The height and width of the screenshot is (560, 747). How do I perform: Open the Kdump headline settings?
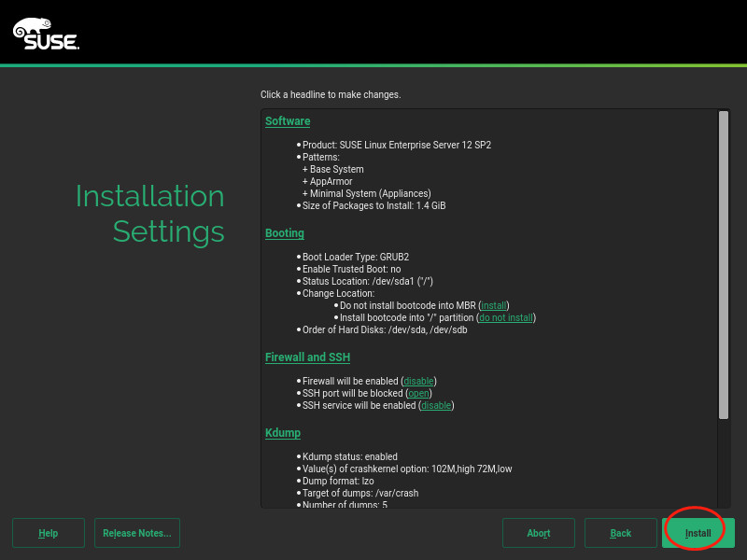[x=283, y=433]
